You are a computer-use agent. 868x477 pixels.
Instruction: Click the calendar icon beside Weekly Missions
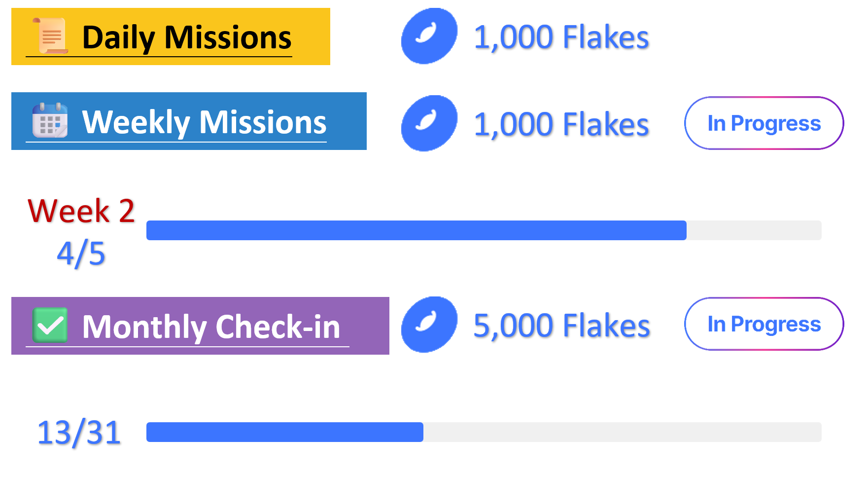pos(50,120)
